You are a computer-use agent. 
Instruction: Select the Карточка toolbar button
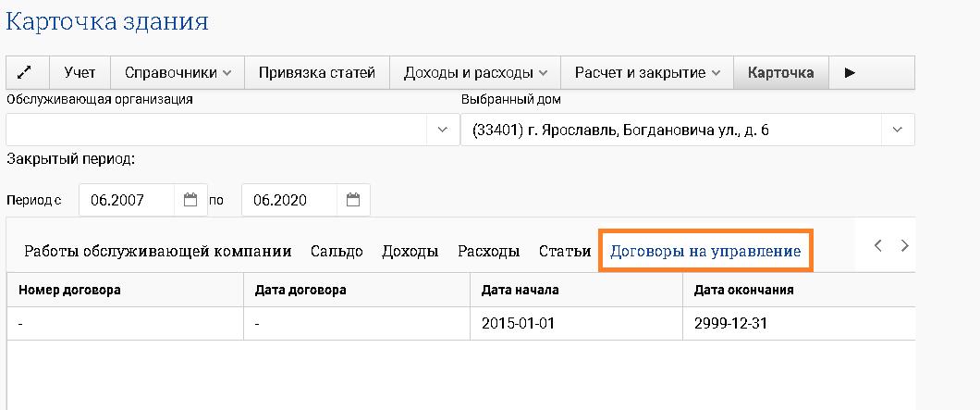coord(780,72)
